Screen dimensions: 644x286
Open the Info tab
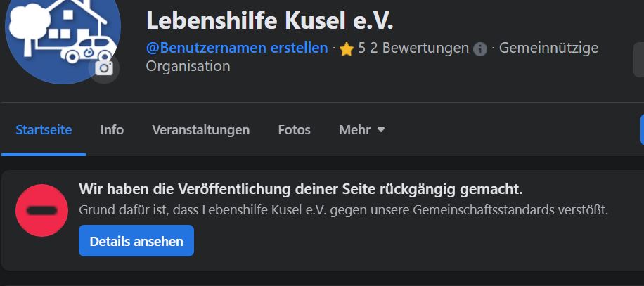pyautogui.click(x=112, y=130)
